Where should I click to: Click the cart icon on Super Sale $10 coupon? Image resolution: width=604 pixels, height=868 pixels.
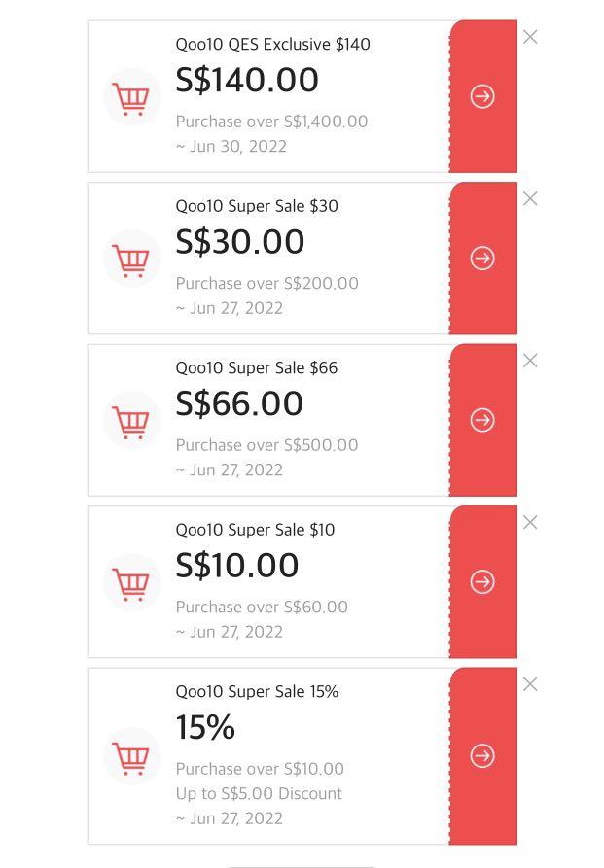131,582
